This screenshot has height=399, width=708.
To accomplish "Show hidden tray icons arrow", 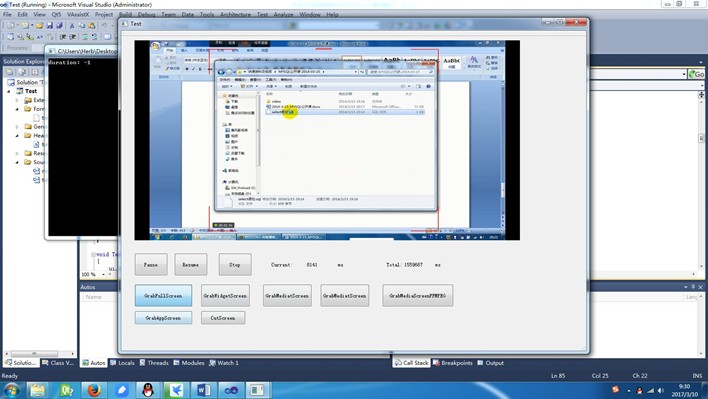I will [x=629, y=390].
